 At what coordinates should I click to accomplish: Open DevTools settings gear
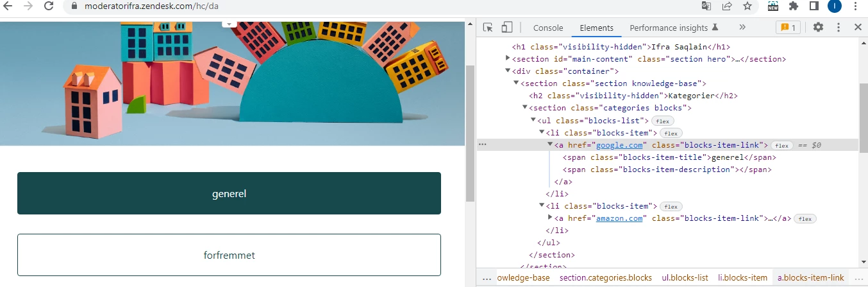[818, 28]
